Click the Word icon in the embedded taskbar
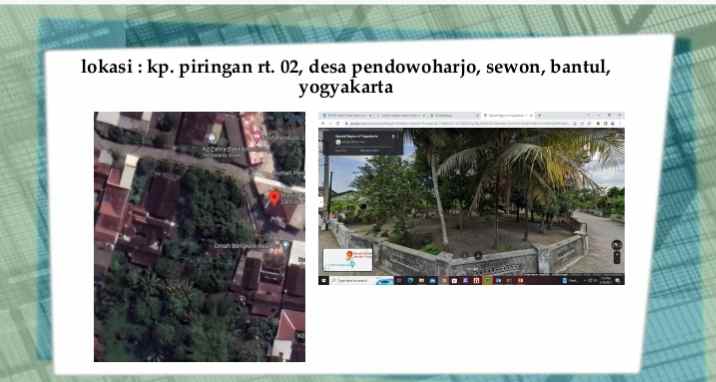Screen dimensions: 716x382 coord(498,280)
